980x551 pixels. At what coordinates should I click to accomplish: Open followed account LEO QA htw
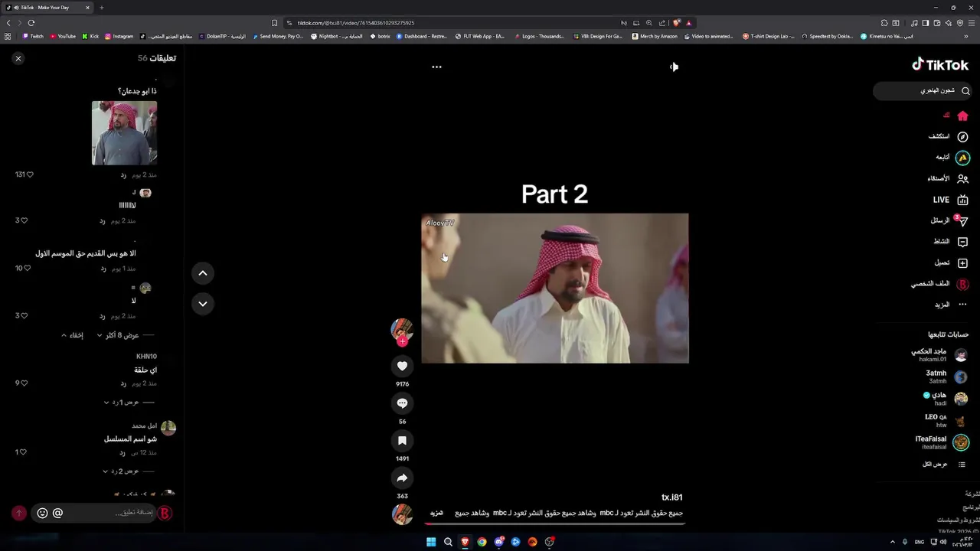(x=946, y=420)
